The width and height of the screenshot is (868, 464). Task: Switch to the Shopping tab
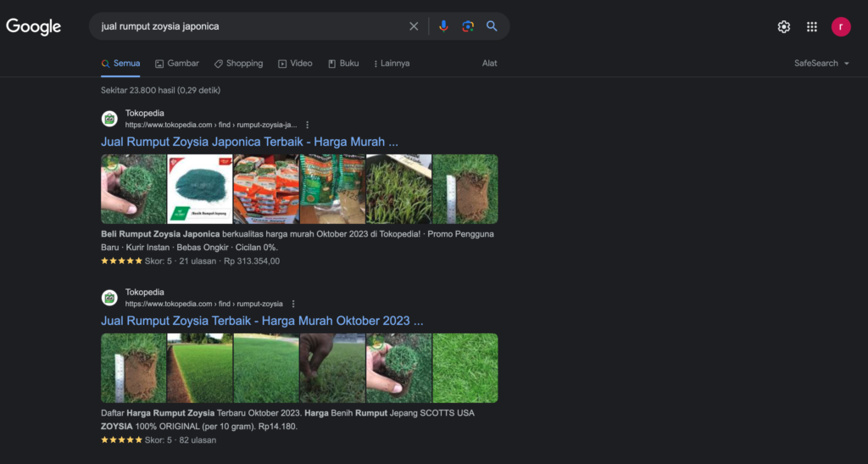click(x=238, y=64)
